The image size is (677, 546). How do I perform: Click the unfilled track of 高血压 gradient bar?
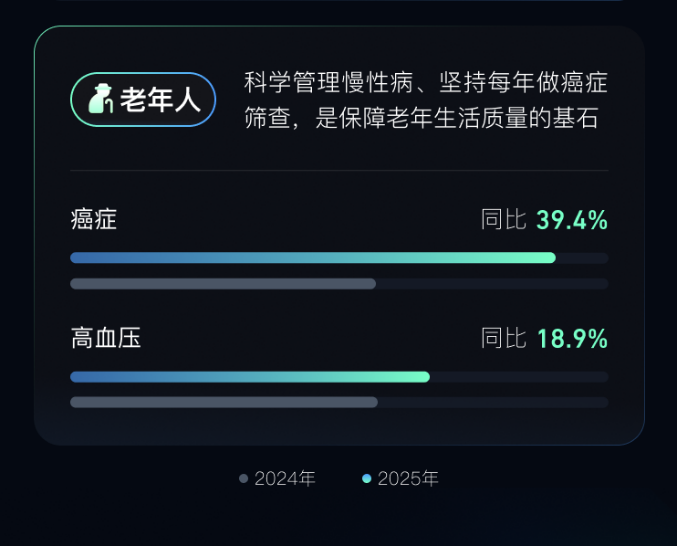tap(518, 377)
